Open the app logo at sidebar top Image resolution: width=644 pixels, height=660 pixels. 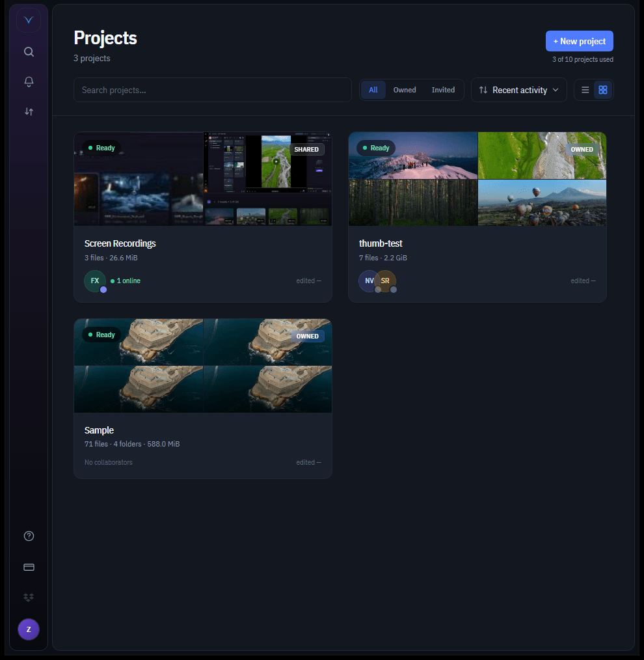pos(29,20)
